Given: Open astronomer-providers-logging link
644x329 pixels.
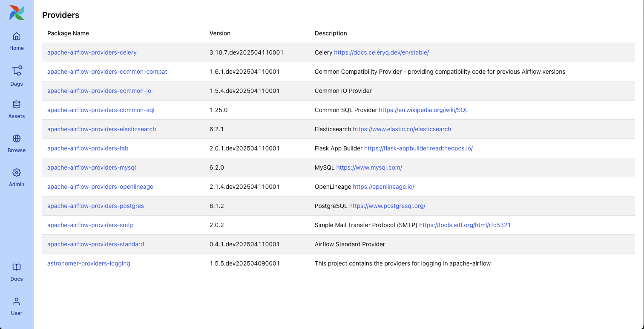Looking at the screenshot, I should click(x=89, y=263).
